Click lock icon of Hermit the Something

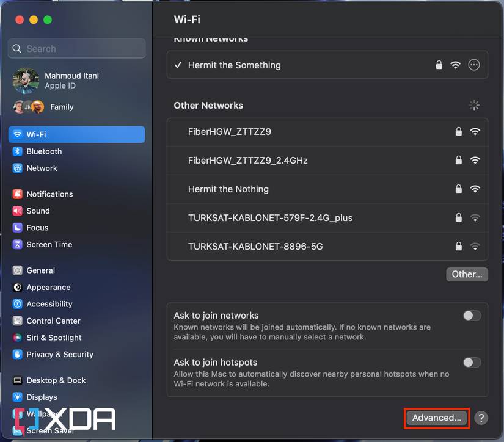click(x=439, y=65)
